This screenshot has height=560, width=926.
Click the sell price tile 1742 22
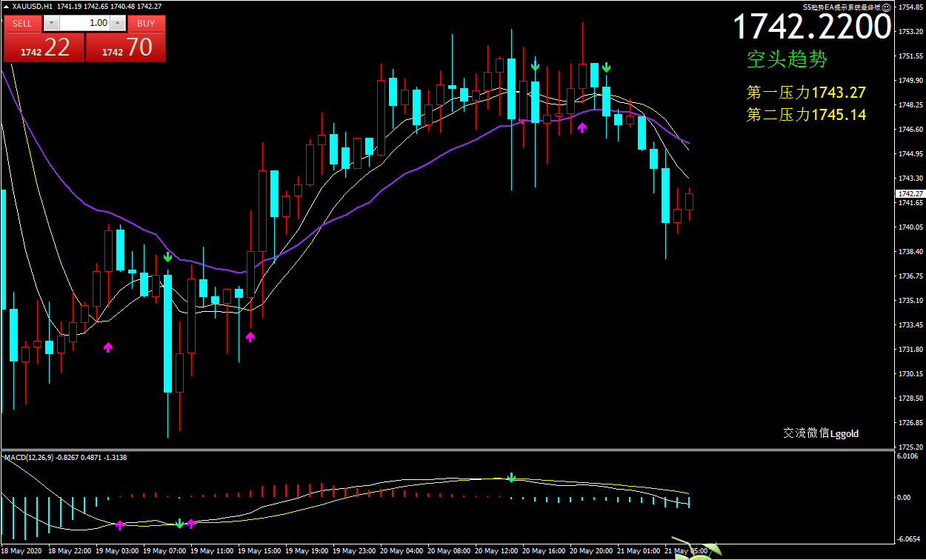(44, 48)
